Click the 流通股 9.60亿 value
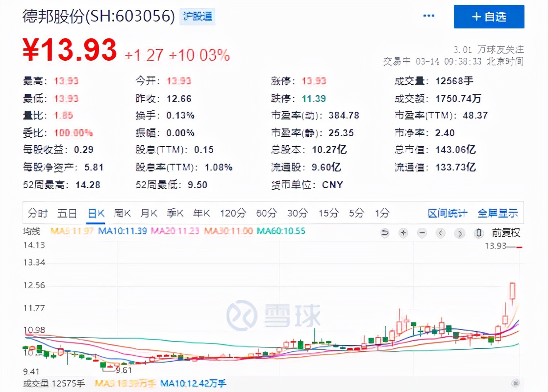The height and width of the screenshot is (392, 548). click(x=326, y=167)
